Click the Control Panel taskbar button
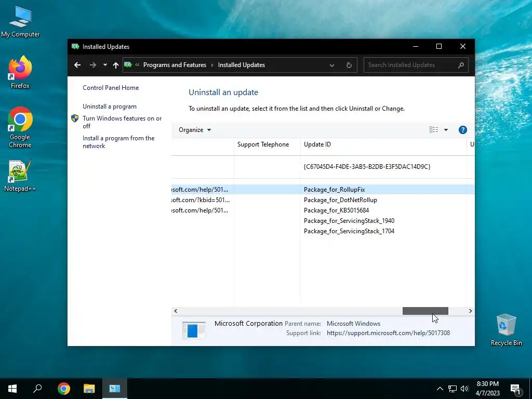532x399 pixels. pyautogui.click(x=115, y=389)
